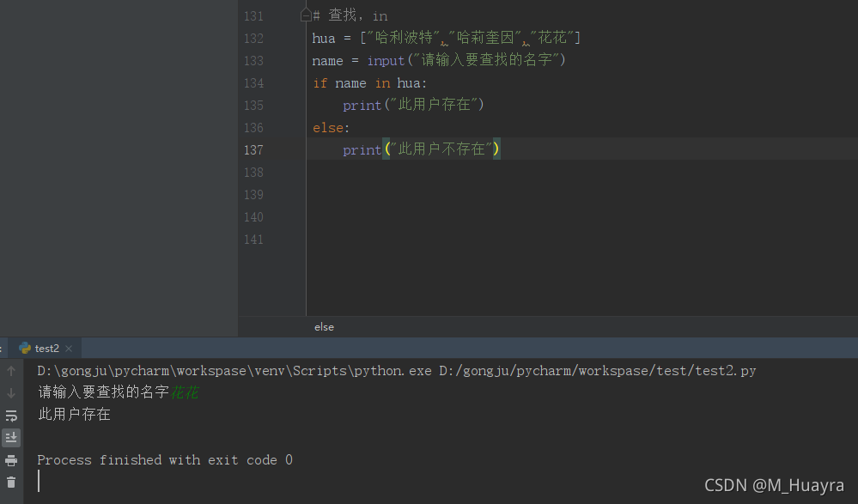The image size is (858, 504).
Task: Click the Up the Stack Trace arrow
Action: pyautogui.click(x=11, y=371)
